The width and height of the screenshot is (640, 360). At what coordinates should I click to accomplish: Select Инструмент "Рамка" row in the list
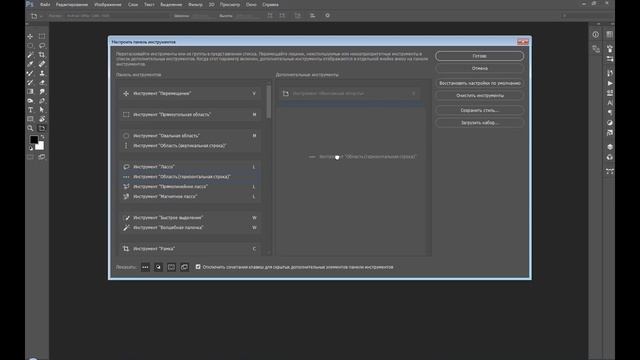(x=190, y=249)
